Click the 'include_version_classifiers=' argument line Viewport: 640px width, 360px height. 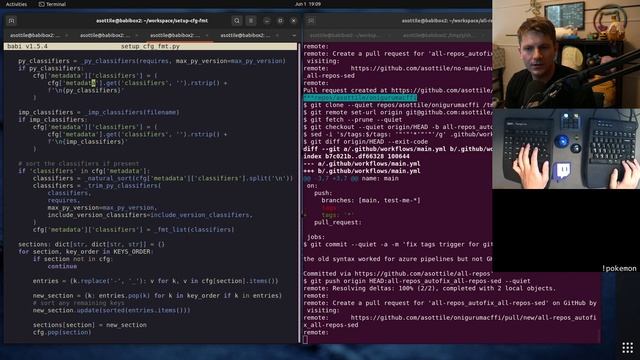click(x=150, y=215)
